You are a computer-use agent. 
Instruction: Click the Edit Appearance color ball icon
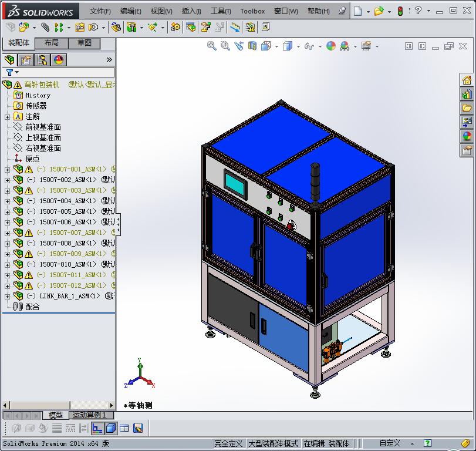(x=331, y=46)
